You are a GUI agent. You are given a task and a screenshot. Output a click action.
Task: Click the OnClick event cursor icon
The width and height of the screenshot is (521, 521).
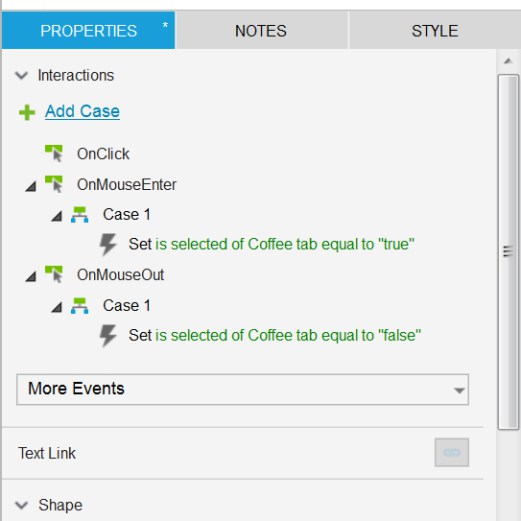pos(54,153)
